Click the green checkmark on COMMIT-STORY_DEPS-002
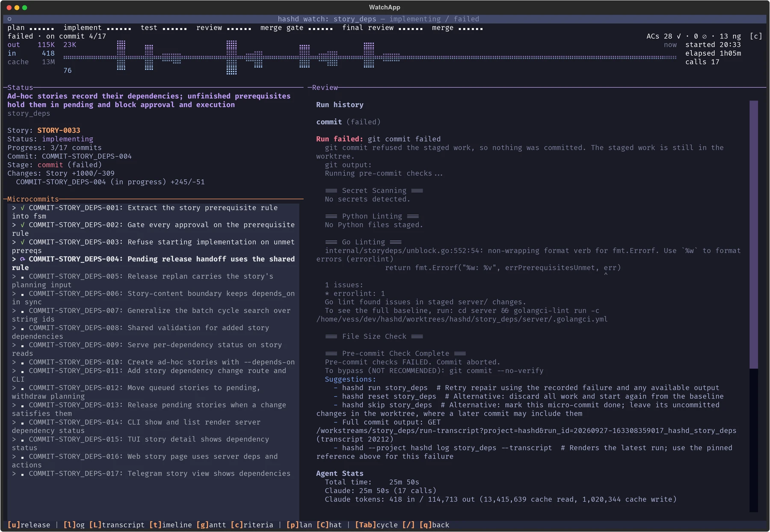This screenshot has height=532, width=770. coord(23,225)
